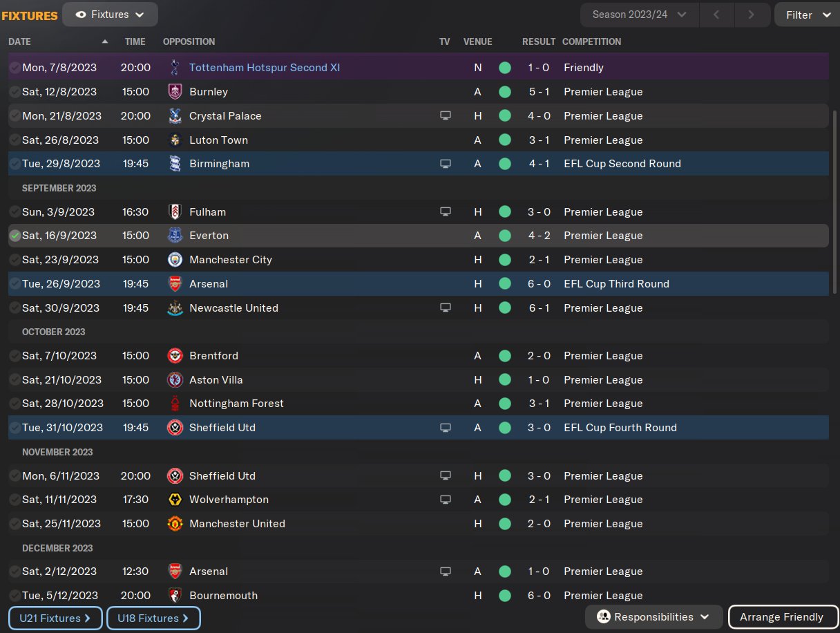
Task: Expand the Season 2023/24 selector
Action: [640, 15]
